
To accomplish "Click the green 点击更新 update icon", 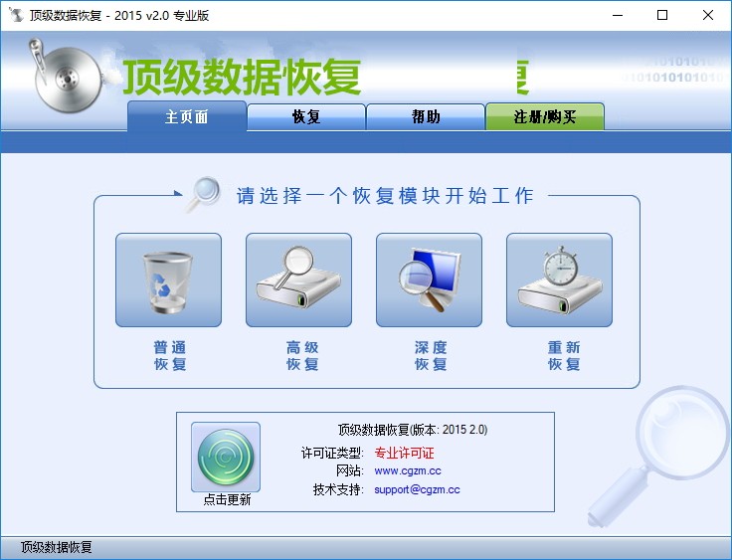I will pos(226,457).
